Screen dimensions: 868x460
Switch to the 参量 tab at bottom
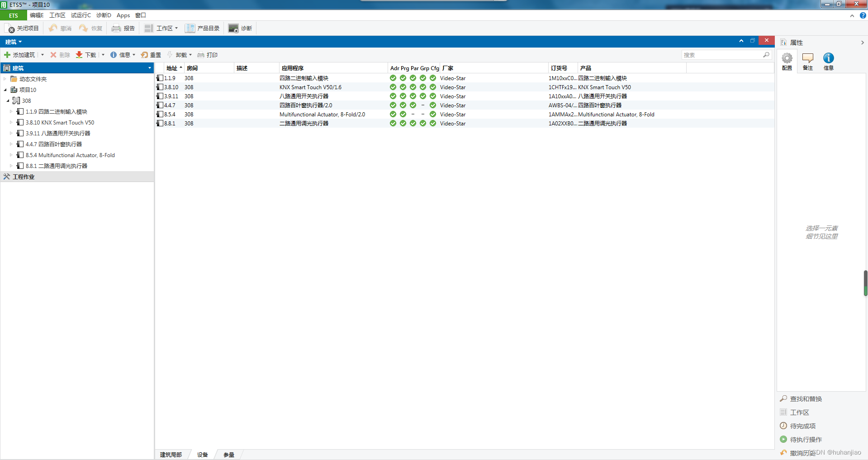228,455
